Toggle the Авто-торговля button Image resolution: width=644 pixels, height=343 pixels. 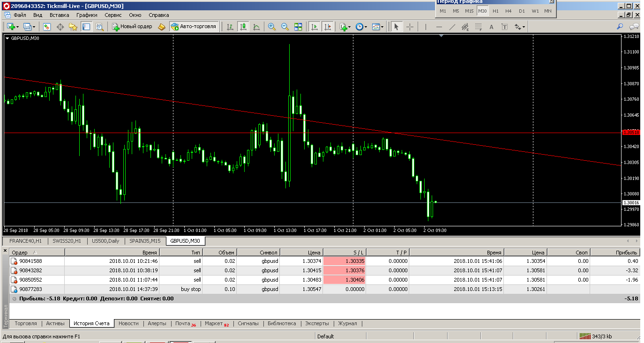point(194,27)
